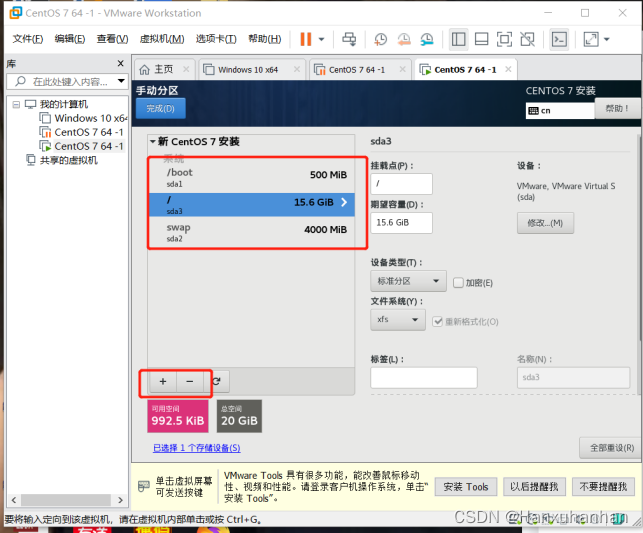Close the 库 library panel

pyautogui.click(x=121, y=63)
